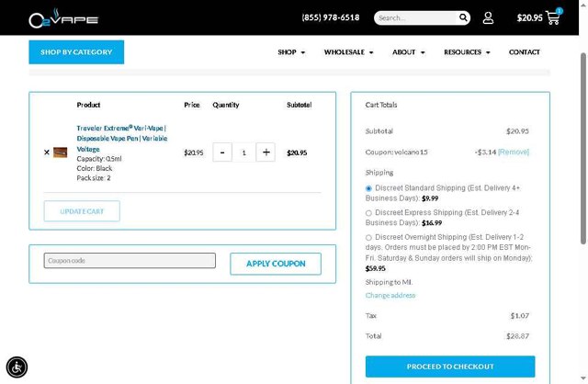Screen dimensions: 588x384
Task: Click the APPLY COUPON button
Action: click(276, 264)
